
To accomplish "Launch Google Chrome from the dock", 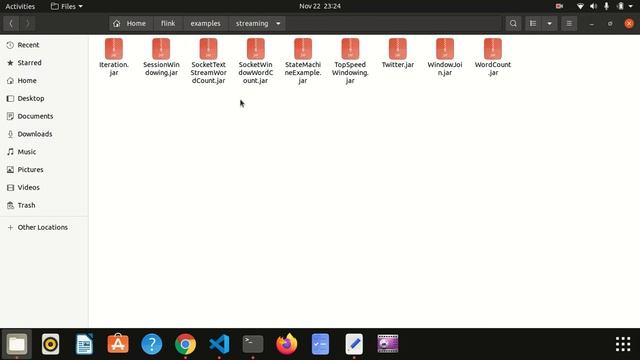I will [x=185, y=344].
